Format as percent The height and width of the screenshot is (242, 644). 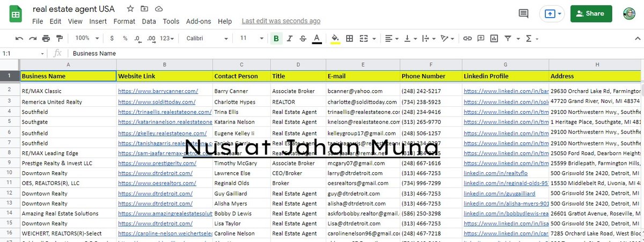pyautogui.click(x=125, y=39)
